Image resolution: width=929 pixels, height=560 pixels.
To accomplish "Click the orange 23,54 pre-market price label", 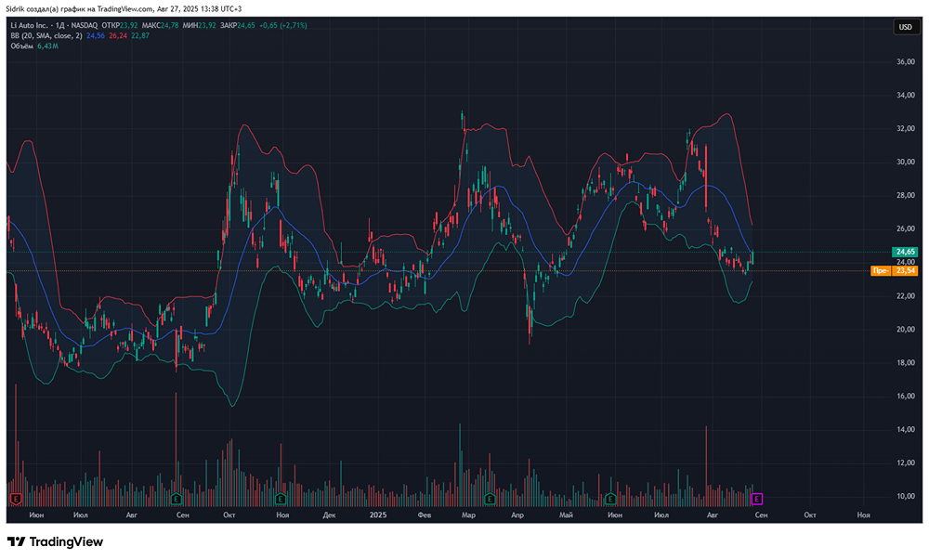I will click(905, 271).
